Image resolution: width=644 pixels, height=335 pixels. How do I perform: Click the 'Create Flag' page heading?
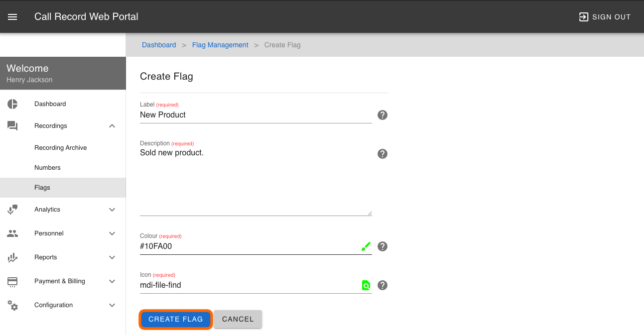[x=166, y=76]
